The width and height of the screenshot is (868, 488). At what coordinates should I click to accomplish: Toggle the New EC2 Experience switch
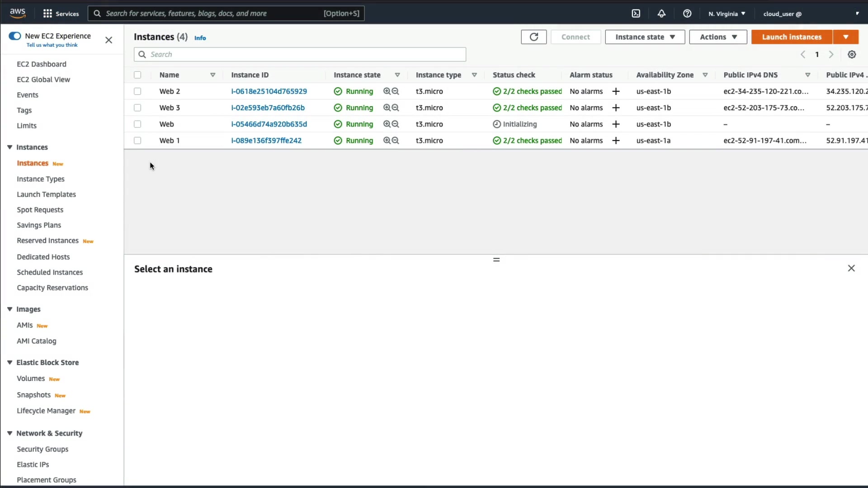(x=15, y=36)
